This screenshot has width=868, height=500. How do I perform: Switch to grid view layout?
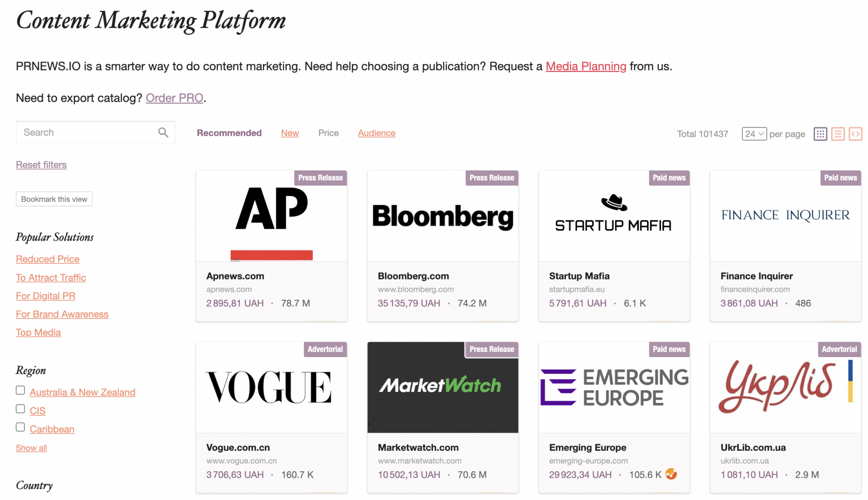[x=821, y=134]
